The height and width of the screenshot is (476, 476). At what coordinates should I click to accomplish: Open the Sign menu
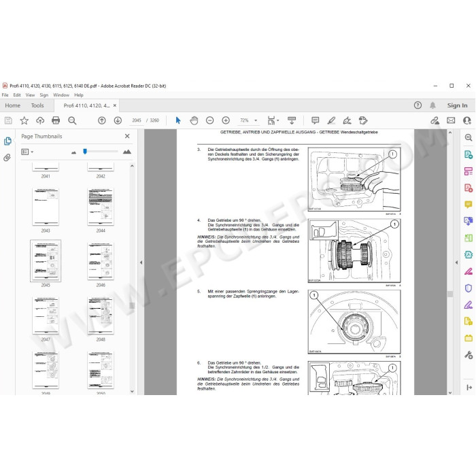(44, 95)
